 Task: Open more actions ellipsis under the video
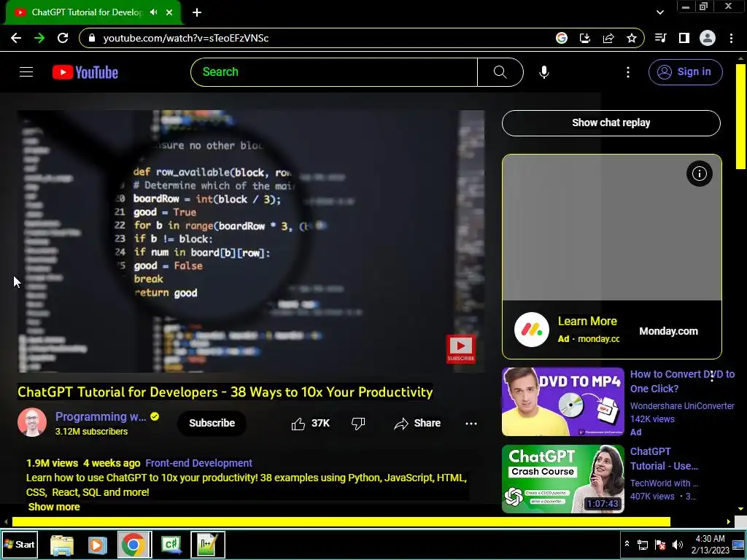click(471, 424)
